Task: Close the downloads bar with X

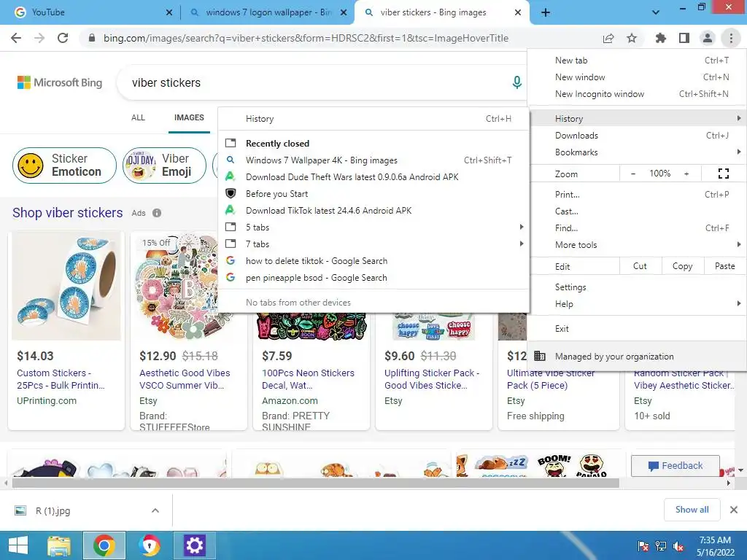Action: point(734,510)
